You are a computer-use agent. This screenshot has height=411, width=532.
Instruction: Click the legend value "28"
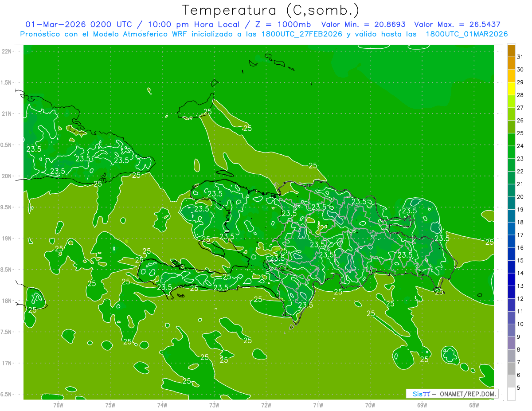[520, 95]
